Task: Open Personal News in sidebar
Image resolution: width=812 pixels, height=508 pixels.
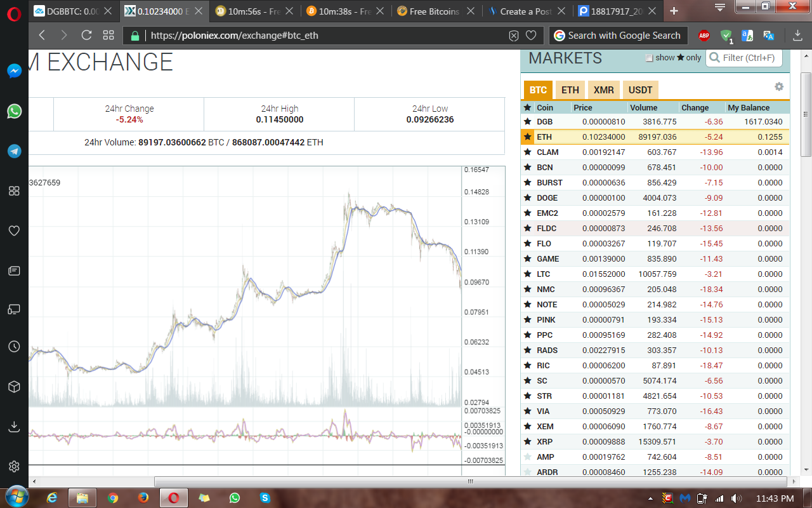Action: coord(14,271)
